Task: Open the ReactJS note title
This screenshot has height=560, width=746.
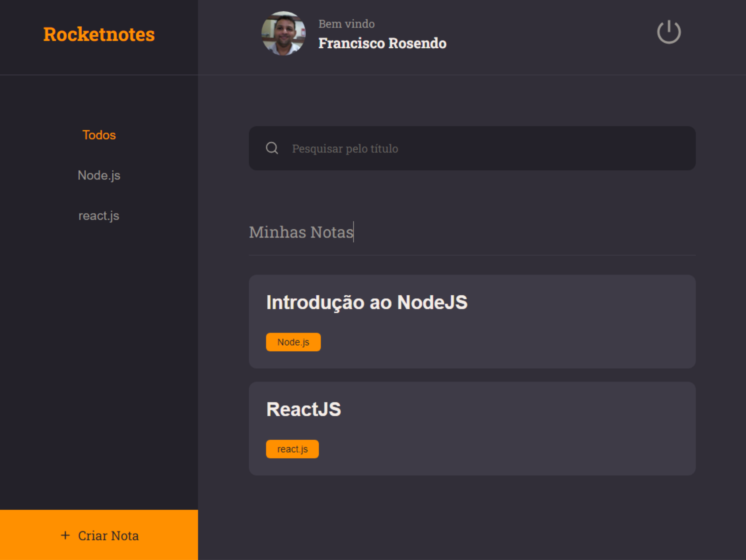Action: click(x=303, y=409)
